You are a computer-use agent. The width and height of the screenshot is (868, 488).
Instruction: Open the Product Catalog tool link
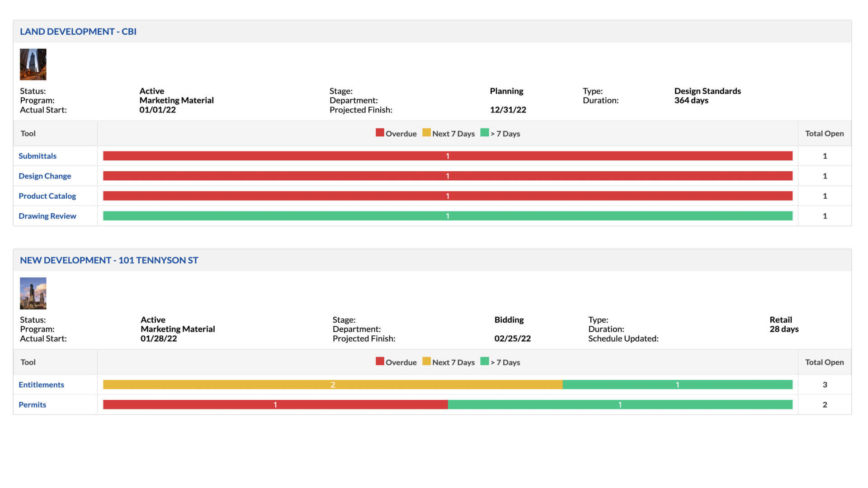click(x=47, y=196)
